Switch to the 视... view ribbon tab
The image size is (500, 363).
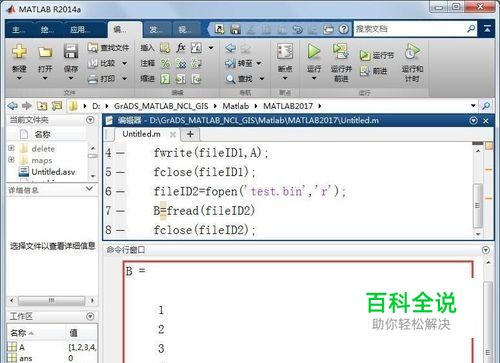pos(185,30)
